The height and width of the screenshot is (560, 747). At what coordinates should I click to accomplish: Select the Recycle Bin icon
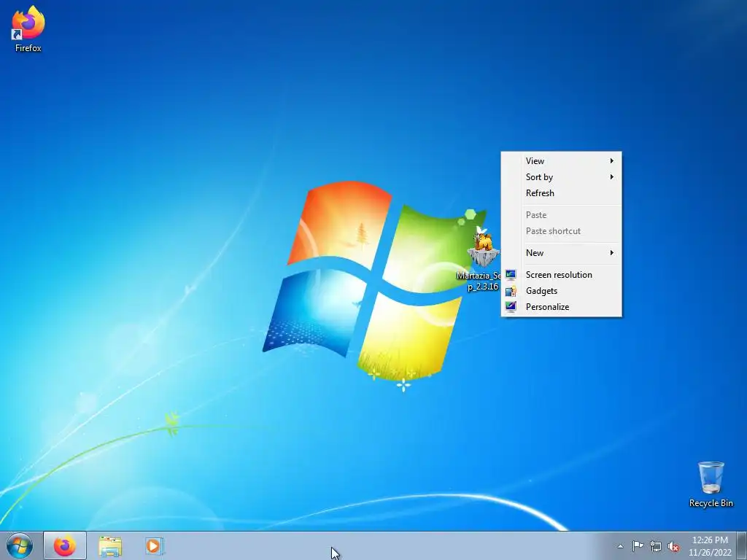(711, 484)
